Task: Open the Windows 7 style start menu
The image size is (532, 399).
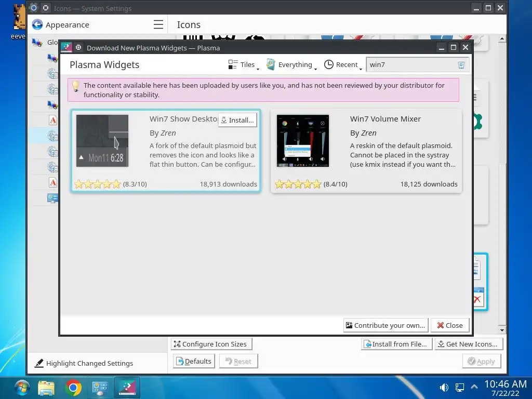Action: tap(22, 388)
